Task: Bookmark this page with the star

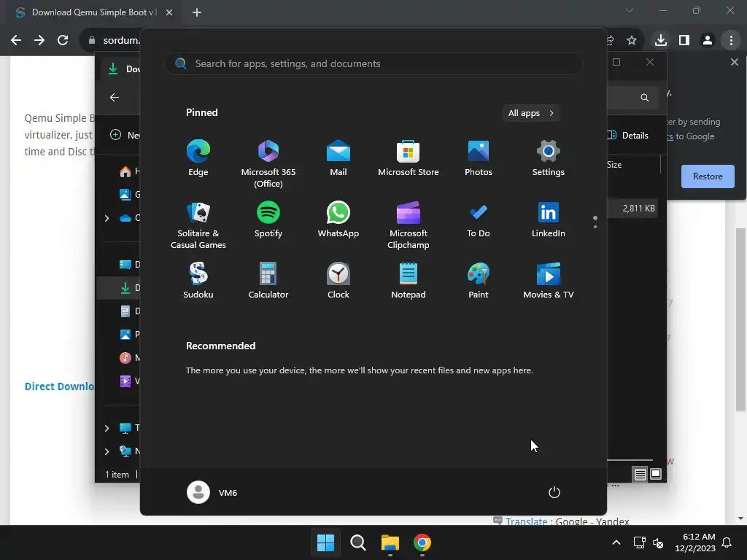Action: [632, 41]
